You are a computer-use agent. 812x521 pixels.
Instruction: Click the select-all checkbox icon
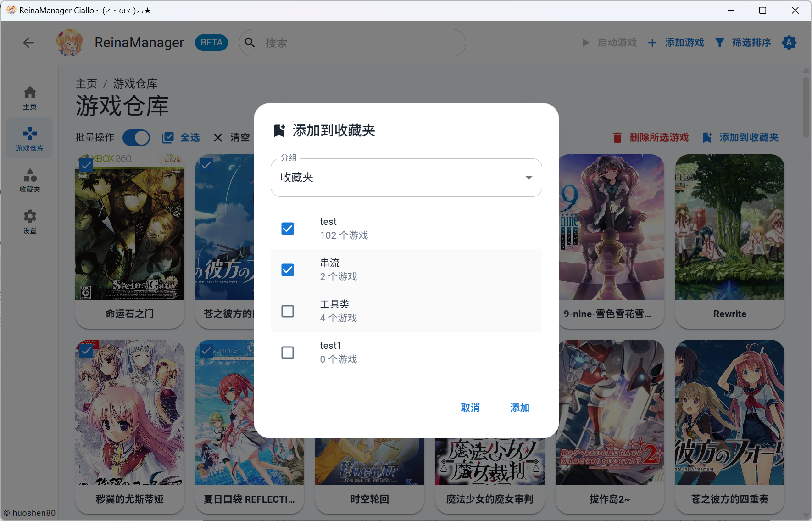point(168,138)
